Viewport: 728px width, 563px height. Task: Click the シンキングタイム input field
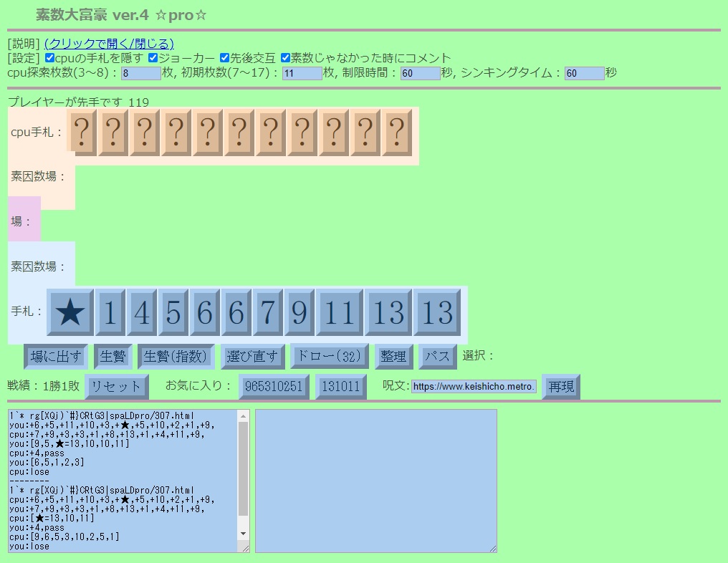pos(585,73)
